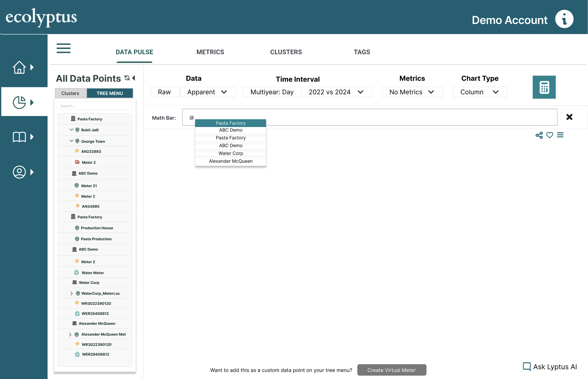
Task: Toggle the main hamburger menu
Action: tap(63, 48)
